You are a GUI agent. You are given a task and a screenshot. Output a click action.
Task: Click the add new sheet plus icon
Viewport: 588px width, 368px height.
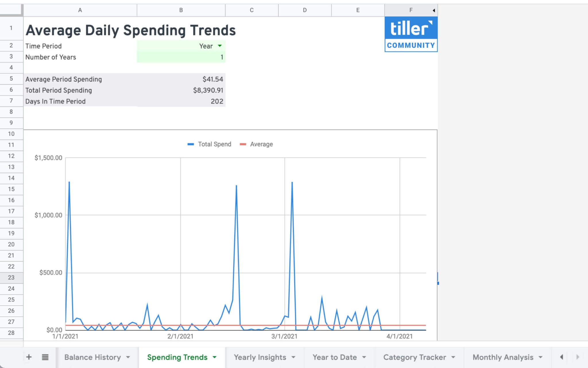point(29,357)
